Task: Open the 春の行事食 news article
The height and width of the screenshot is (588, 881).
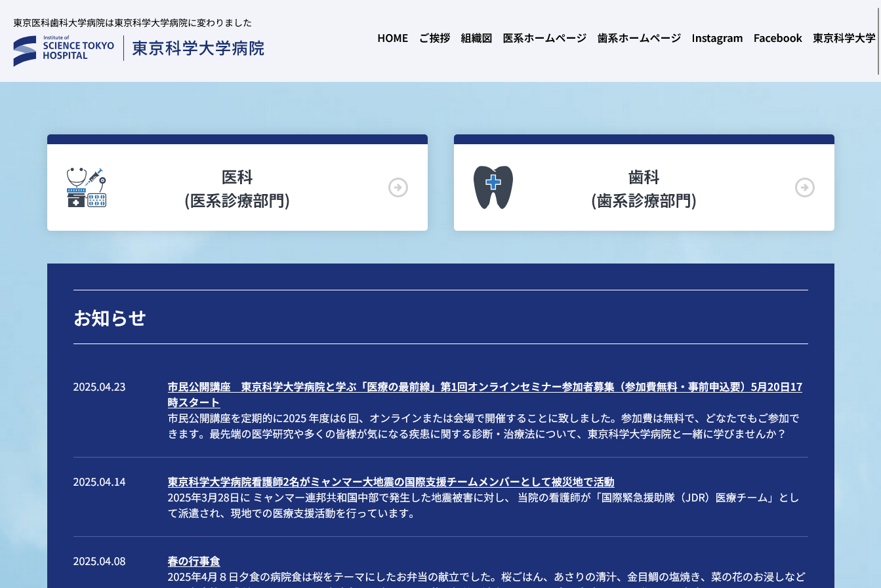Action: (194, 561)
